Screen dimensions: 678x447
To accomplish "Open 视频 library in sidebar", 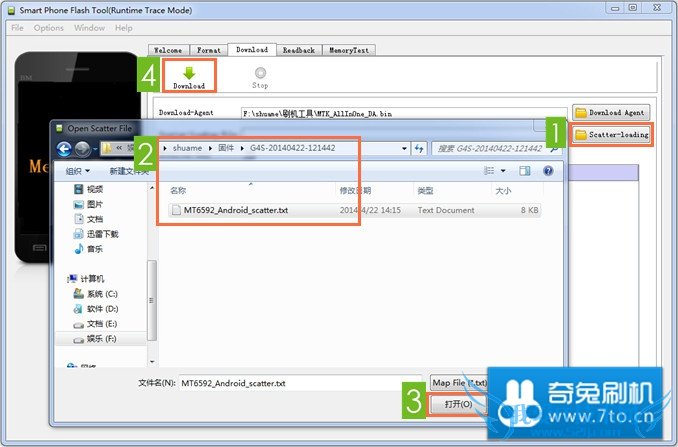I will (x=89, y=189).
